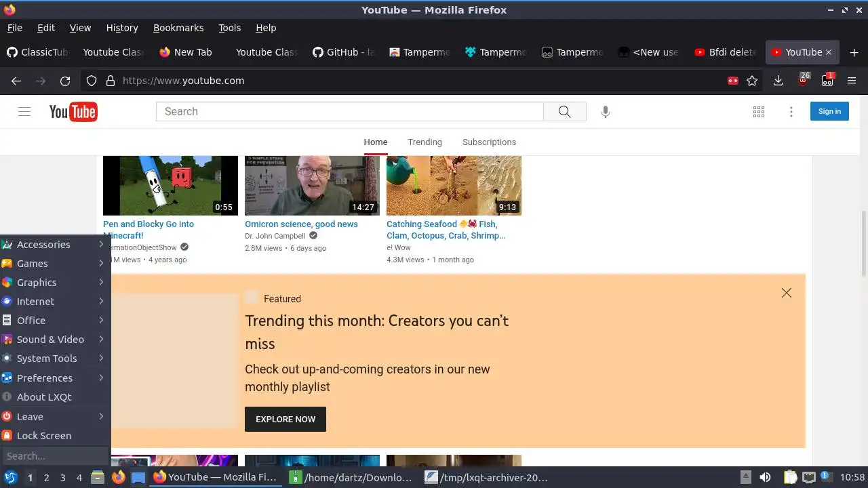Start voice search with the microphone icon
Image resolution: width=868 pixels, height=488 pixels.
[x=606, y=112]
